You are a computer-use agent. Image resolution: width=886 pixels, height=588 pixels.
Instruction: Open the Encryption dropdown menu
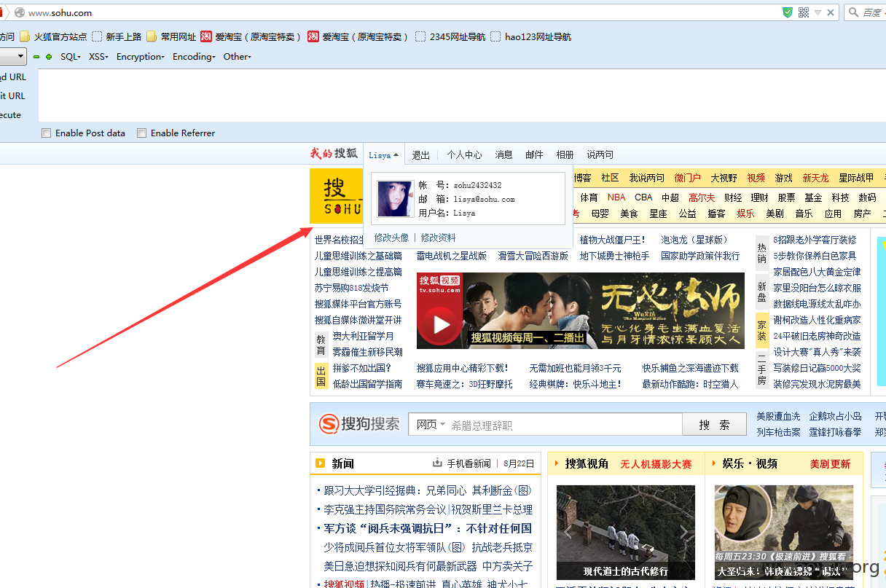coord(141,57)
